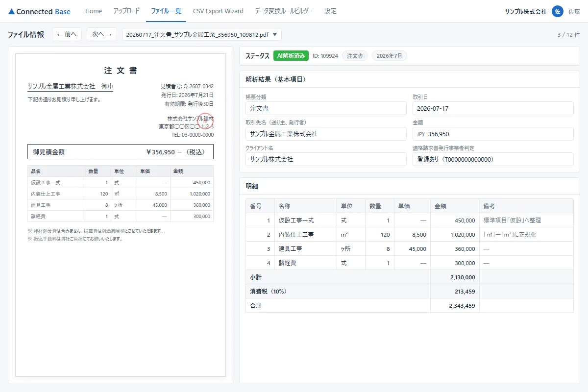Image resolution: width=588 pixels, height=392 pixels.
Task: Switch to アップロード tab
Action: [x=126, y=11]
